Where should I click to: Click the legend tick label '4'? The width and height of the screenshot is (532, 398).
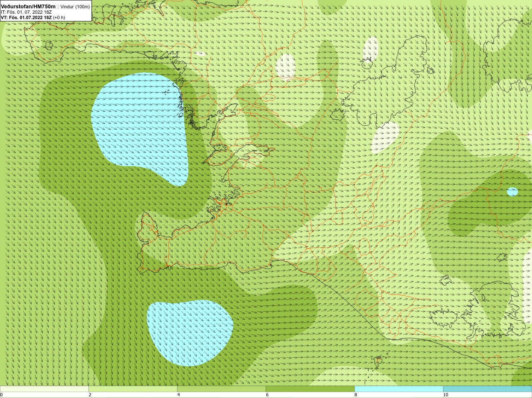(178, 395)
